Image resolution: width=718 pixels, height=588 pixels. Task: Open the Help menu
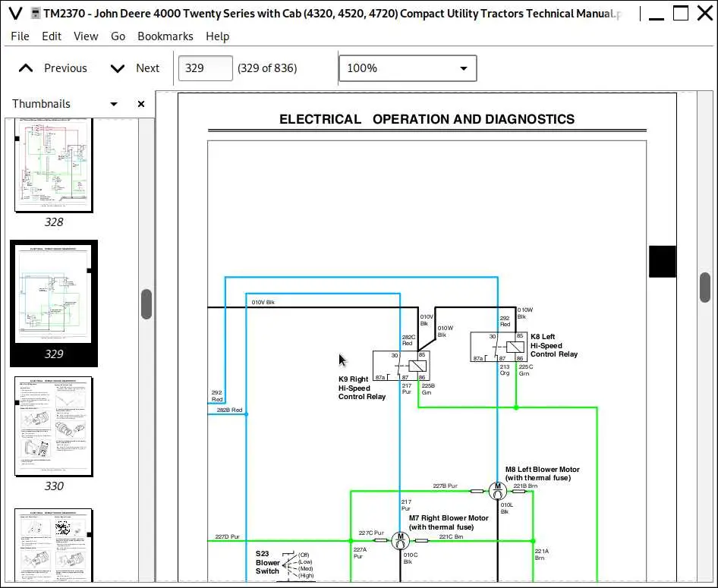tap(218, 36)
